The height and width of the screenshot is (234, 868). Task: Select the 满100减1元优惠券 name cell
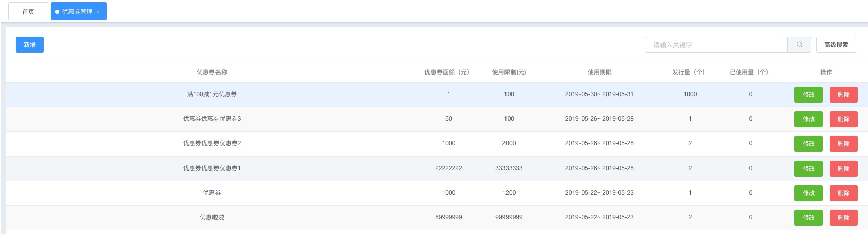point(212,94)
